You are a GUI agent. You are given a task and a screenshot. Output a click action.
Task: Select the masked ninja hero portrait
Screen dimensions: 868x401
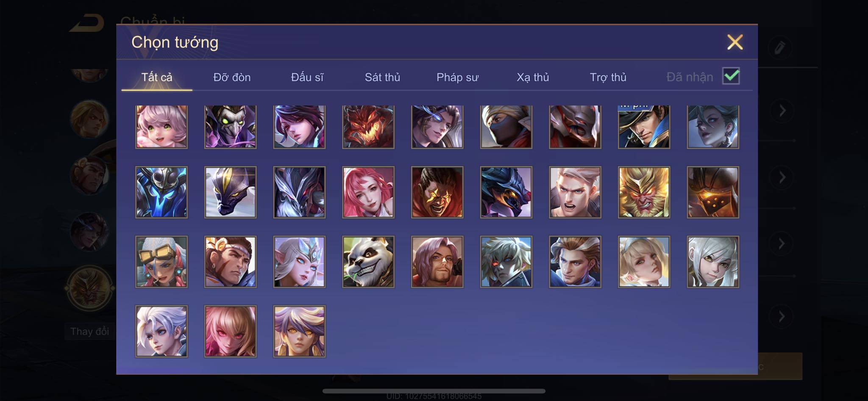coord(506,127)
